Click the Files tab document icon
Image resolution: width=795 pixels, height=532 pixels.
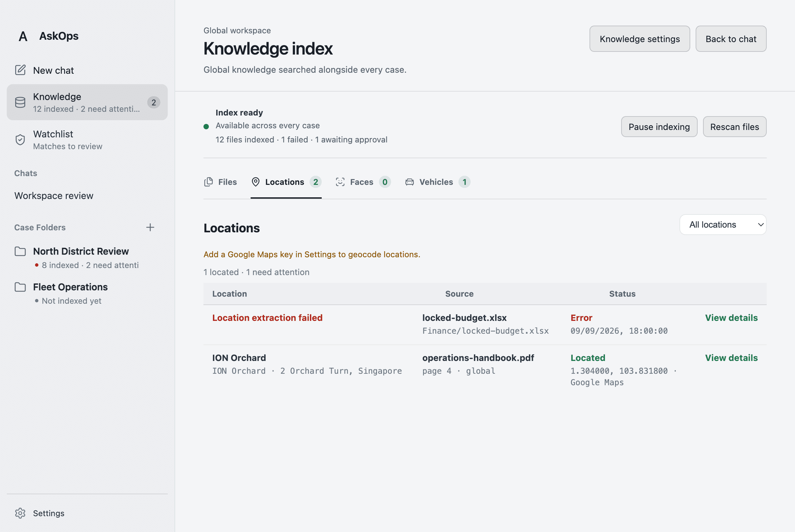pyautogui.click(x=209, y=182)
